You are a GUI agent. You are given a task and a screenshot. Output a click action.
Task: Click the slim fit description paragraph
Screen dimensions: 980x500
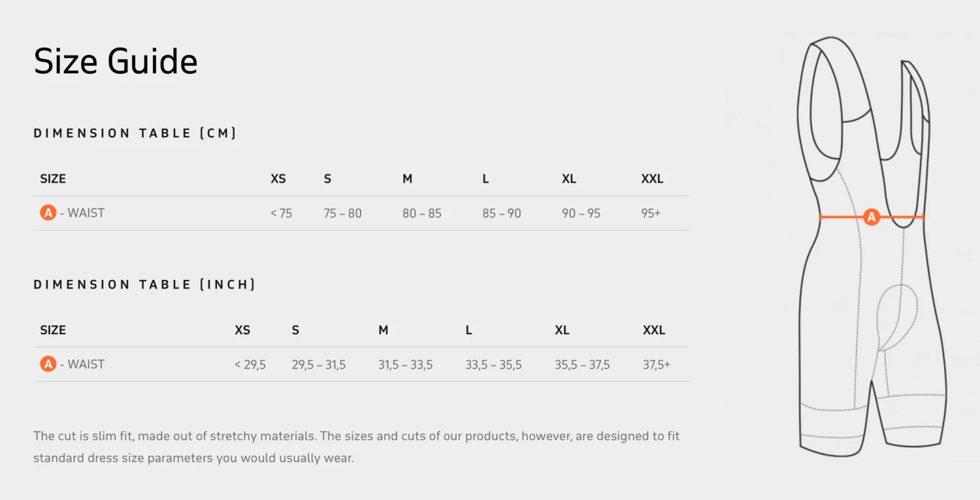357,446
